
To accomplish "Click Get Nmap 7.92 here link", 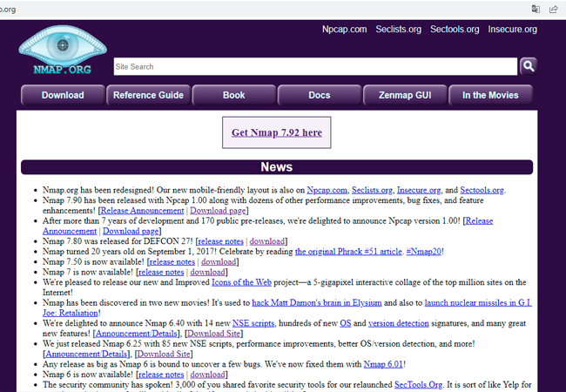I will coord(277,132).
